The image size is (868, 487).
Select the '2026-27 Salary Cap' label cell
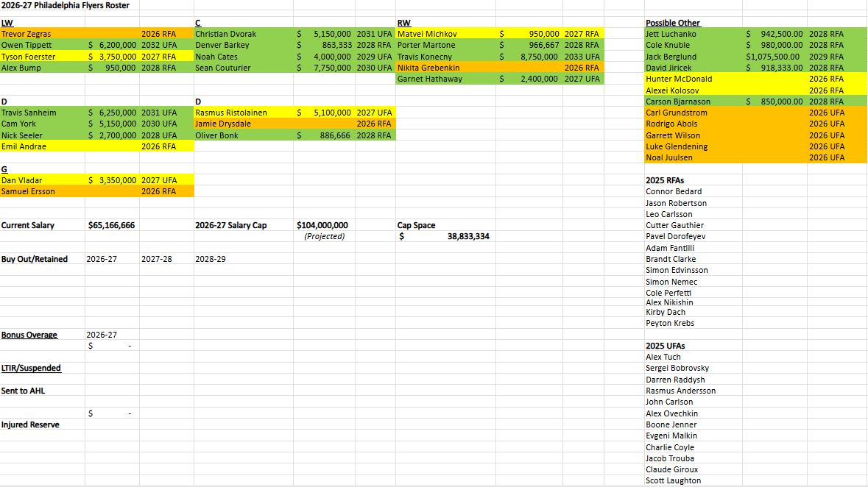[244, 225]
